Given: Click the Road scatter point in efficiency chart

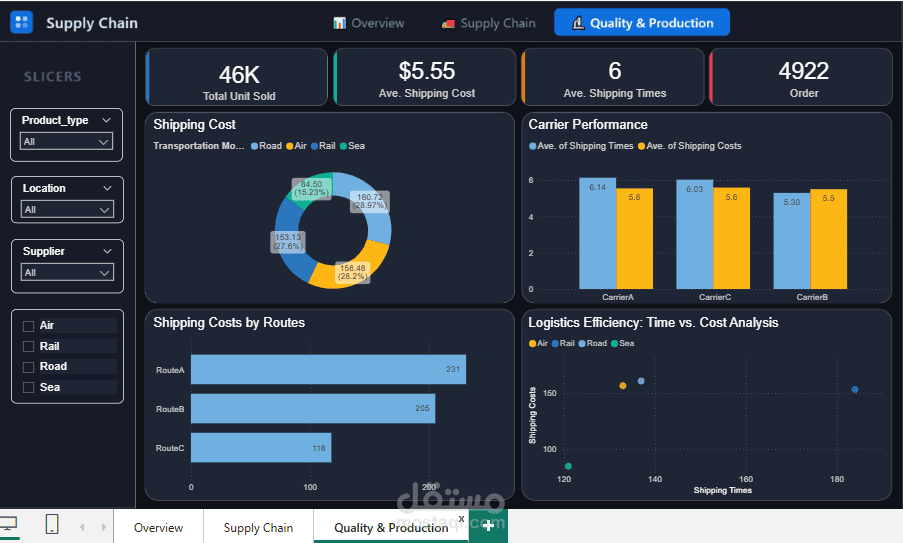Looking at the screenshot, I should click(641, 381).
